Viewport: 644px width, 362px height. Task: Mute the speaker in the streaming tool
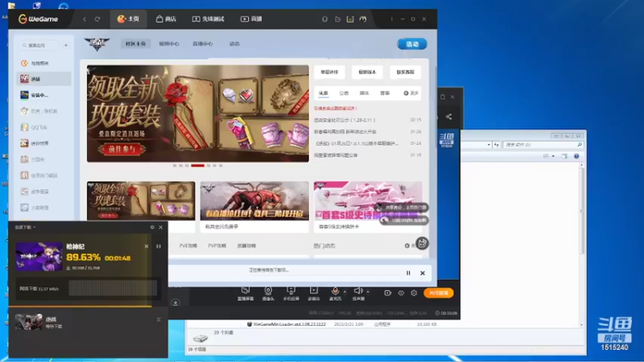[x=358, y=291]
